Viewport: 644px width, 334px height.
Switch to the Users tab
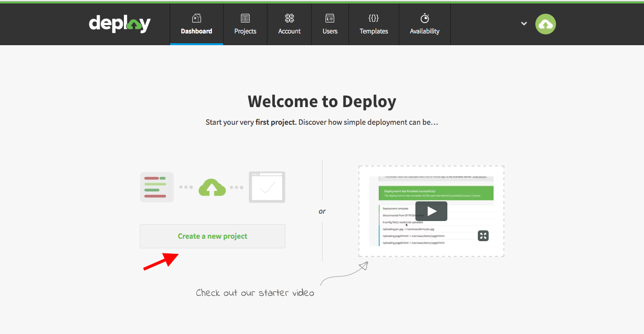(330, 25)
